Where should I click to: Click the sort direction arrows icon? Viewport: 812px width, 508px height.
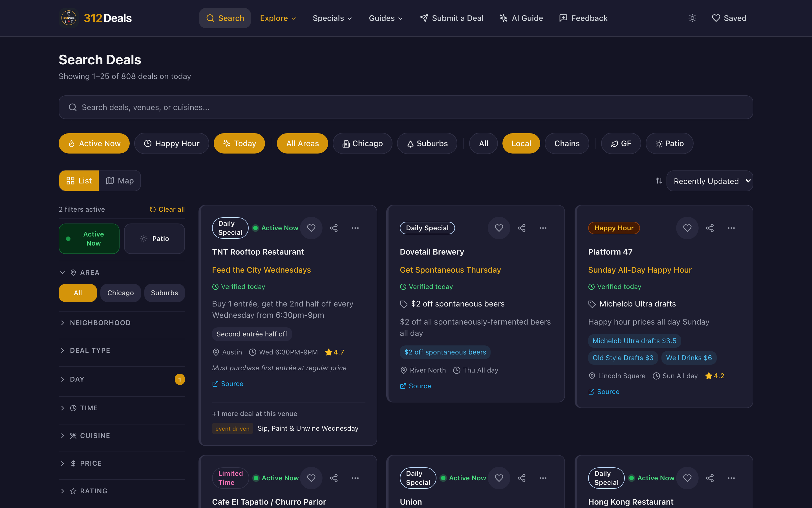pyautogui.click(x=659, y=181)
